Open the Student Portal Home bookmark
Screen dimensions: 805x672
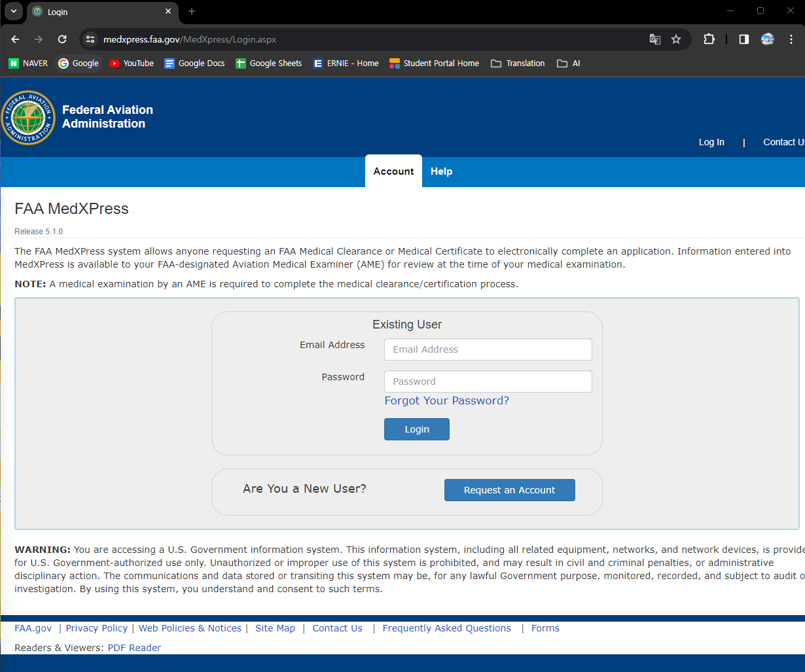(434, 63)
